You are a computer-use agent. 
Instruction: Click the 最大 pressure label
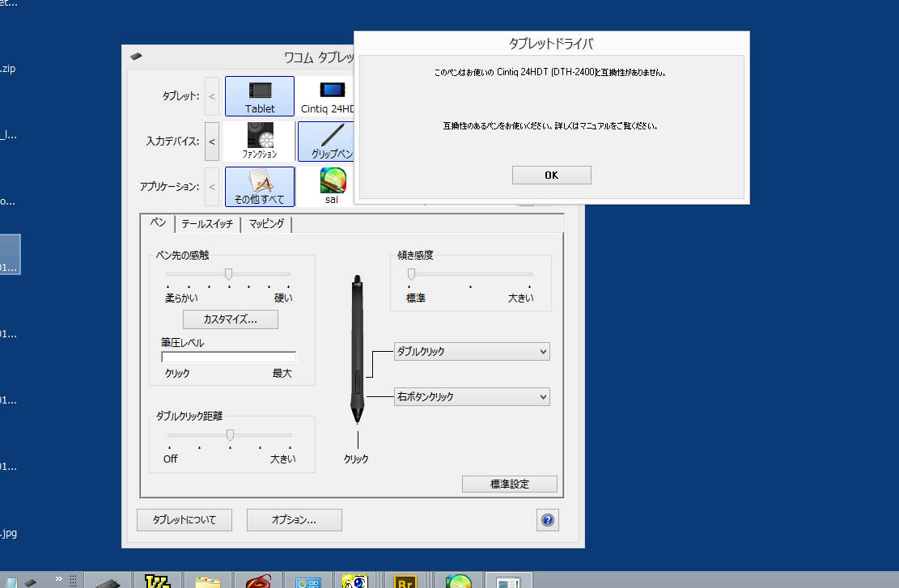(x=282, y=373)
